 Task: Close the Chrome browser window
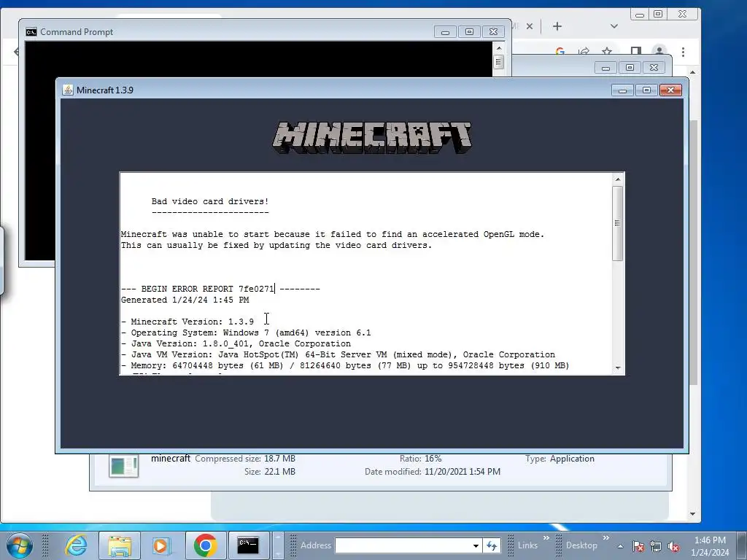[x=682, y=14]
